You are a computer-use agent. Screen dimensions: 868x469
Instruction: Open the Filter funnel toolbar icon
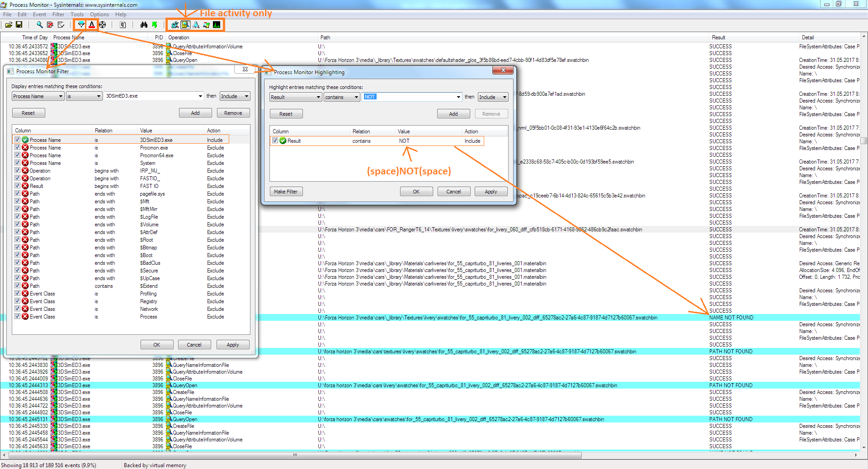(x=81, y=25)
